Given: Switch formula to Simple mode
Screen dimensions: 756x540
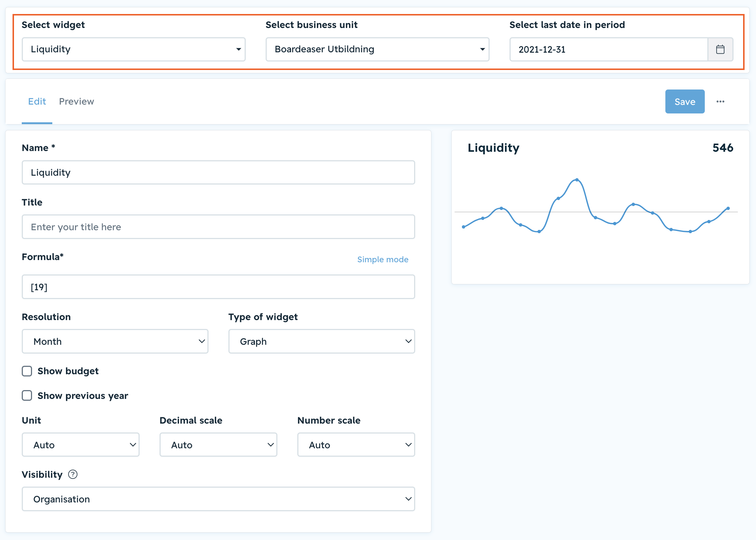Looking at the screenshot, I should click(x=383, y=259).
